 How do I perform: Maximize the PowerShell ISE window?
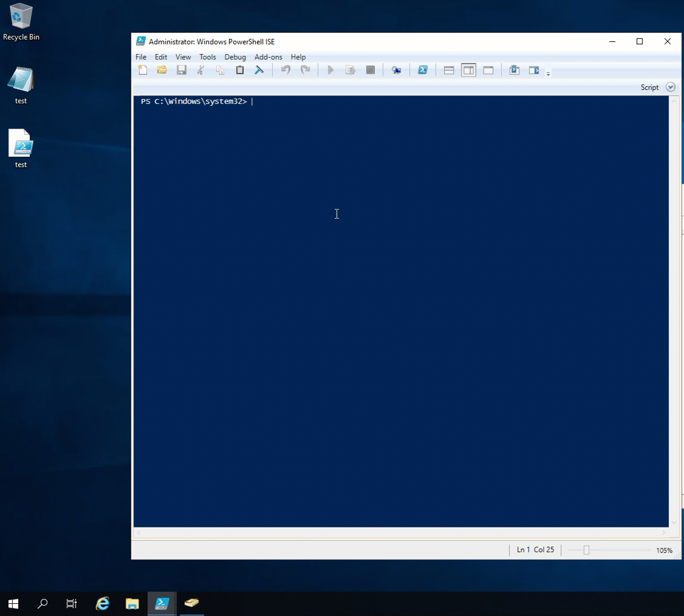[x=640, y=41]
